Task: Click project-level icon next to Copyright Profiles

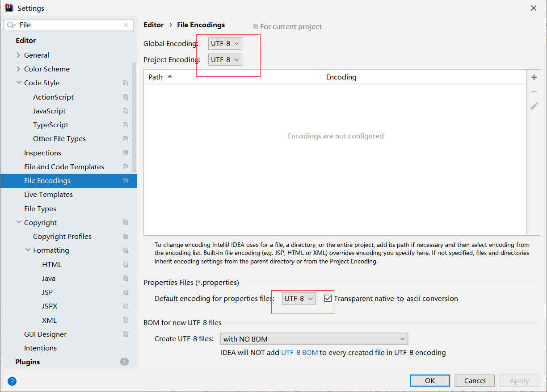Action: click(125, 237)
